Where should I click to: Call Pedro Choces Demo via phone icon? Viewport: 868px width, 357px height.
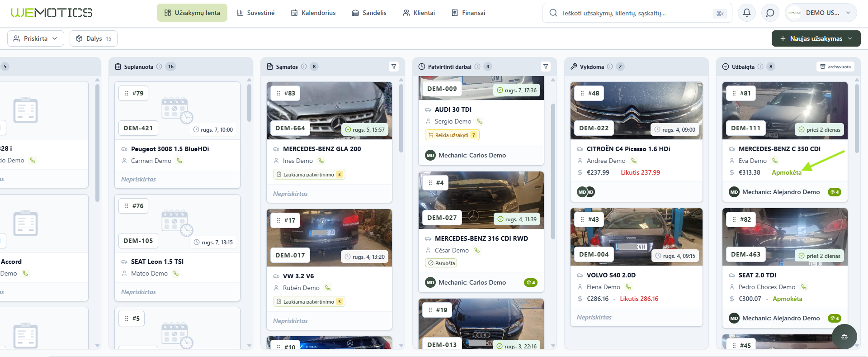(803, 287)
